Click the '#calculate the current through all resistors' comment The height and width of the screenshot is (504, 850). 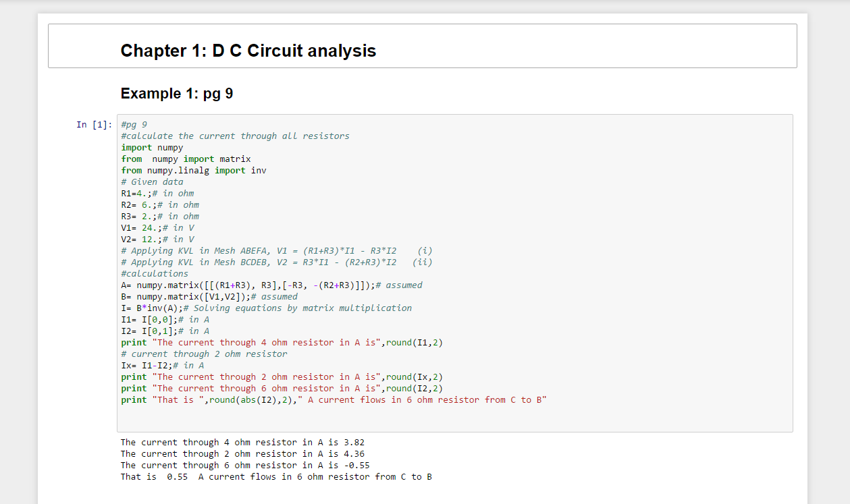coord(235,136)
